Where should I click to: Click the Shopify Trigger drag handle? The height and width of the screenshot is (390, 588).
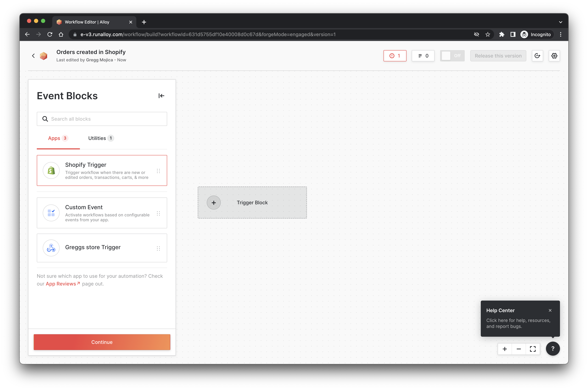[158, 171]
